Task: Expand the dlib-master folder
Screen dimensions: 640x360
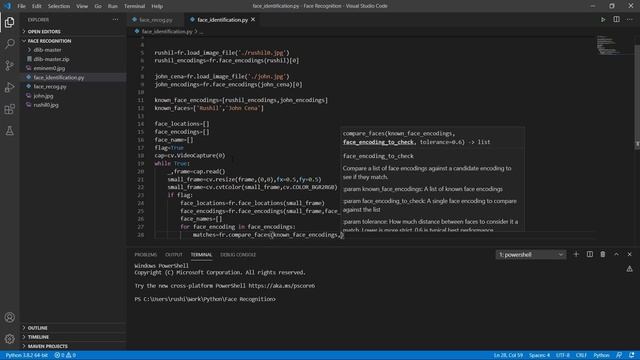Action: coord(47,50)
